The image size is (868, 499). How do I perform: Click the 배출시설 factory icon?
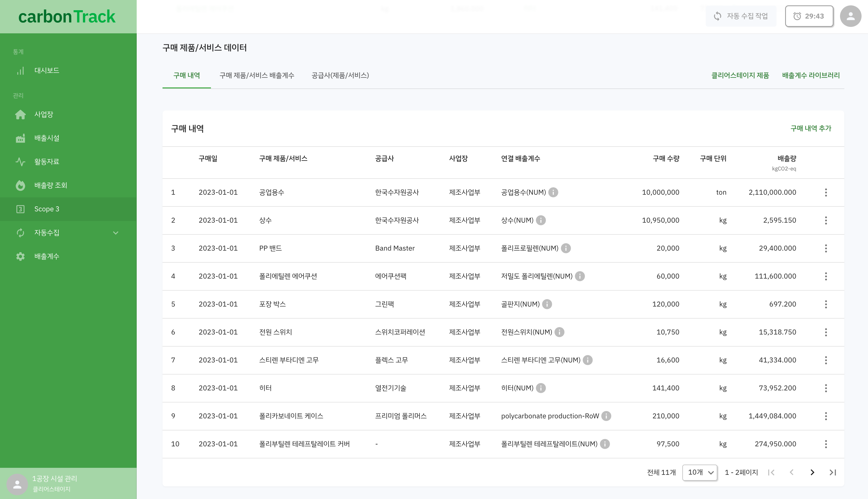20,138
